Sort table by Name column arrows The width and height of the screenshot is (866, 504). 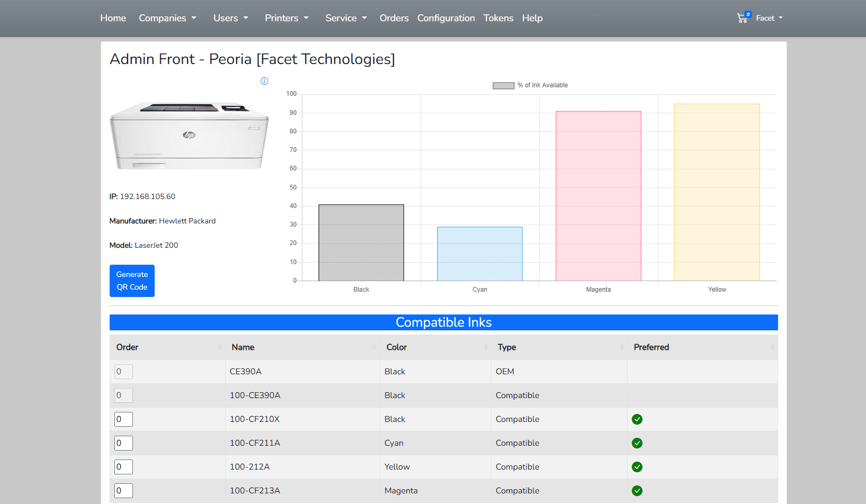pyautogui.click(x=374, y=347)
